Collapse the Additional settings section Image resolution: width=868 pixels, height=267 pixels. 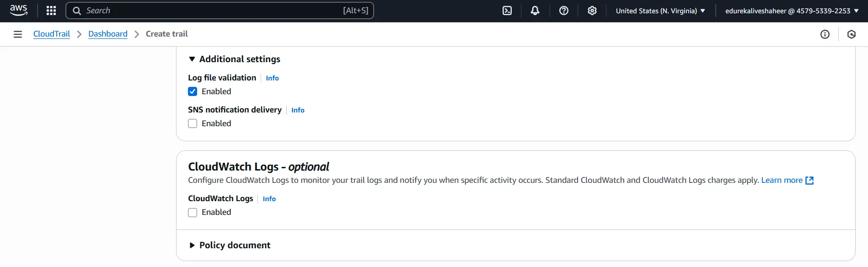[192, 59]
